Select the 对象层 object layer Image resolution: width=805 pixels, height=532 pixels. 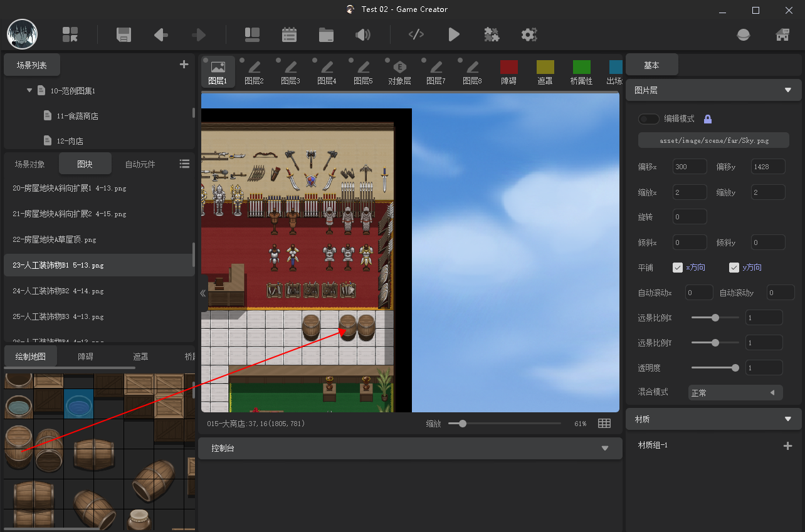pos(399,73)
